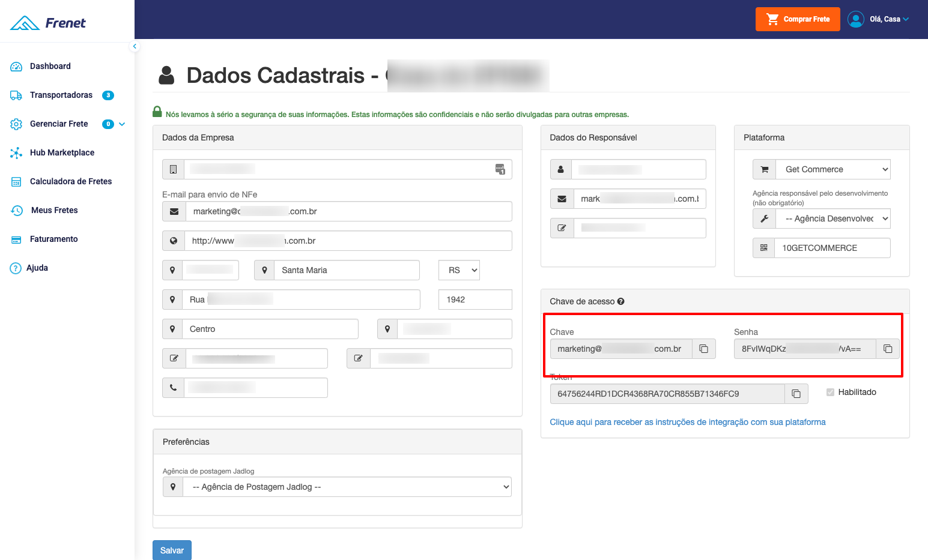Screen dimensions: 928x560
Task: Copy the Chave access key value
Action: (x=703, y=349)
